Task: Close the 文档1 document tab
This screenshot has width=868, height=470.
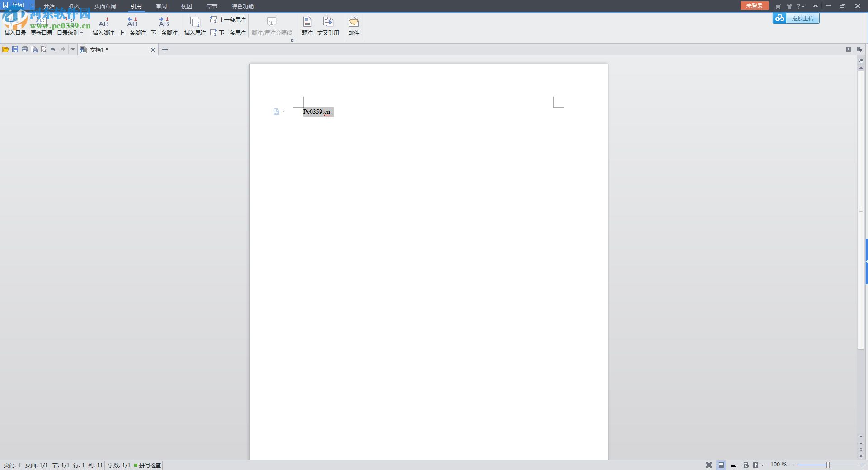Action: [153, 50]
